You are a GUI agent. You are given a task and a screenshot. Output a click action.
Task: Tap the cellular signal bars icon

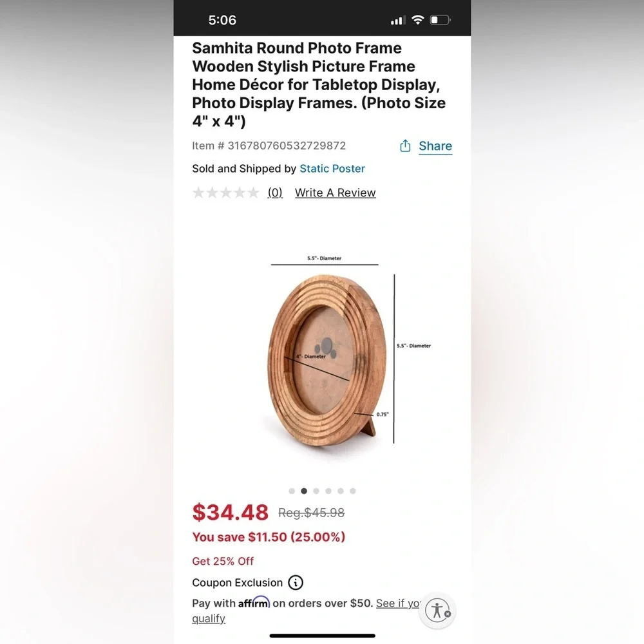click(398, 20)
